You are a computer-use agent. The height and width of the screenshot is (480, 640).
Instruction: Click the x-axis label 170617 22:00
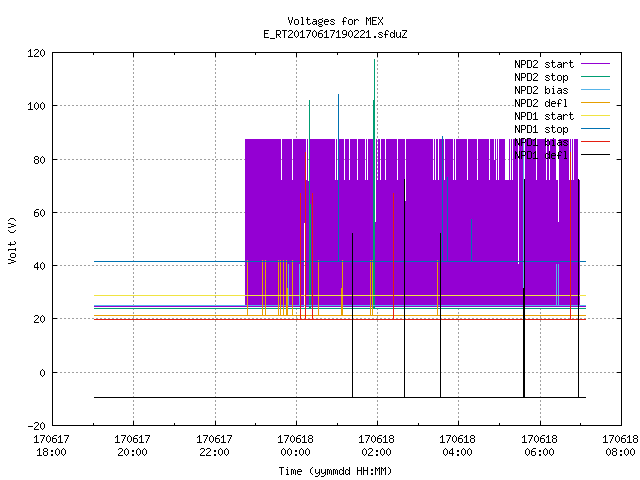click(214, 446)
